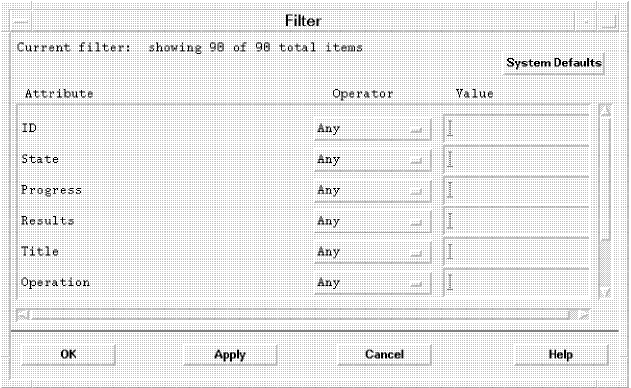
Task: Click the right arrow of horizontal scrollbar
Action: [583, 315]
